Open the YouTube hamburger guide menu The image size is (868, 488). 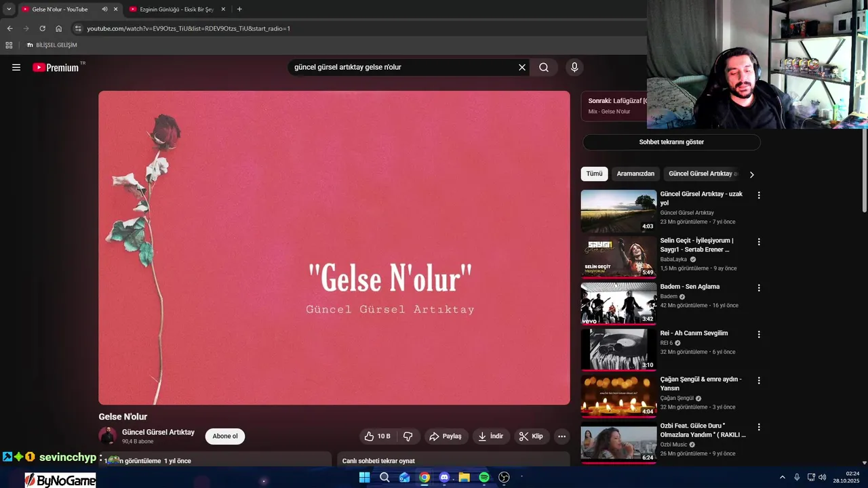[16, 67]
